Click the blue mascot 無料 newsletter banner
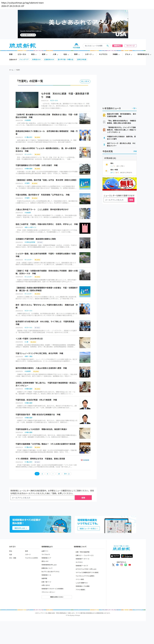Viewport: 154px width, 644px height. [120, 184]
